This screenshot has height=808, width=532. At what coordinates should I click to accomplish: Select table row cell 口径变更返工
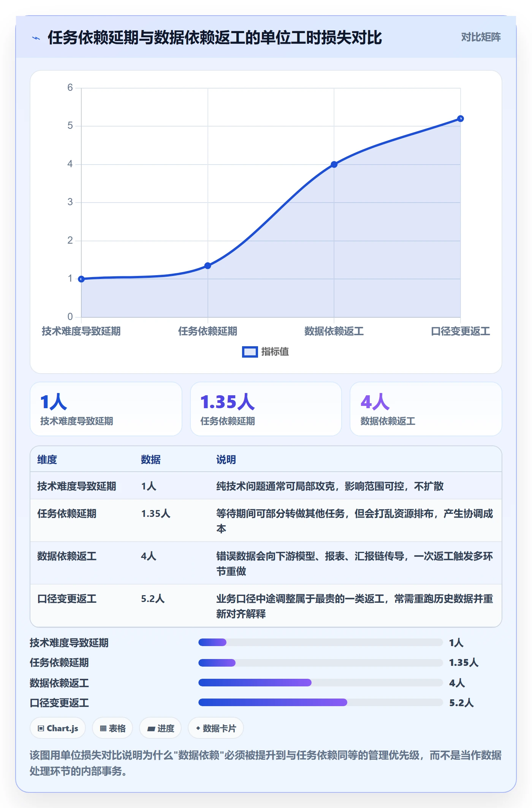pyautogui.click(x=67, y=599)
